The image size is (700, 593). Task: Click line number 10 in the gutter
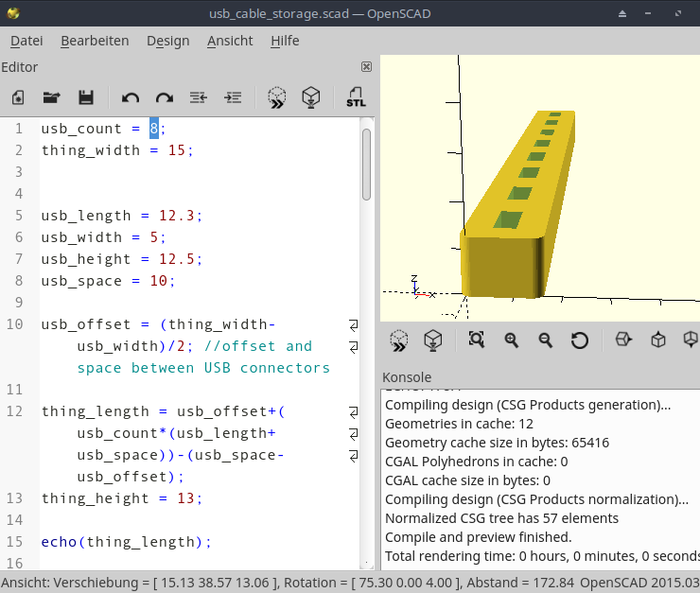(14, 324)
